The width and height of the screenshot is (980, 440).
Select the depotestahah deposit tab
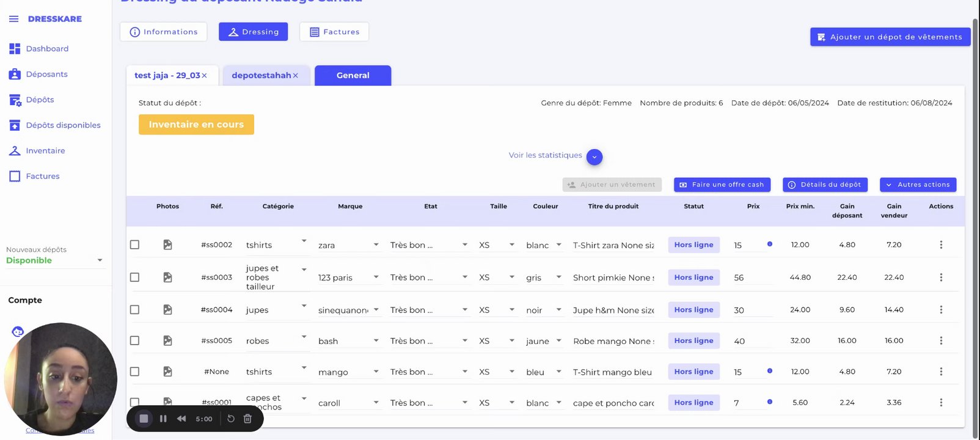click(x=261, y=75)
